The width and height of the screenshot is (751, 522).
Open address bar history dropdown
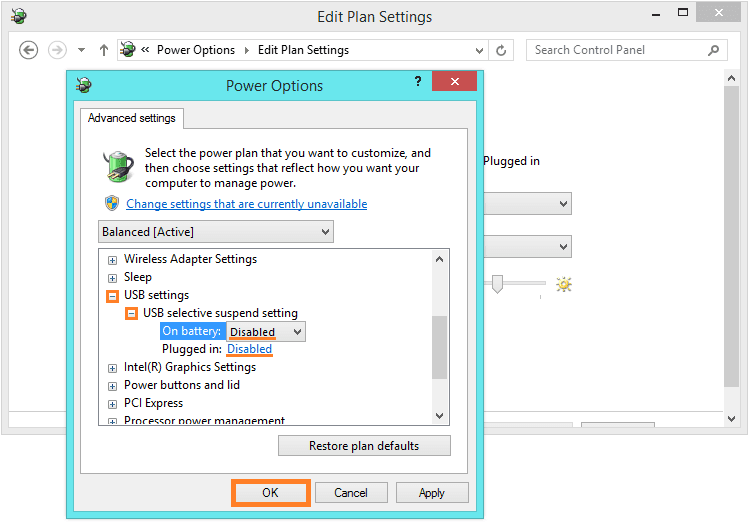point(479,50)
